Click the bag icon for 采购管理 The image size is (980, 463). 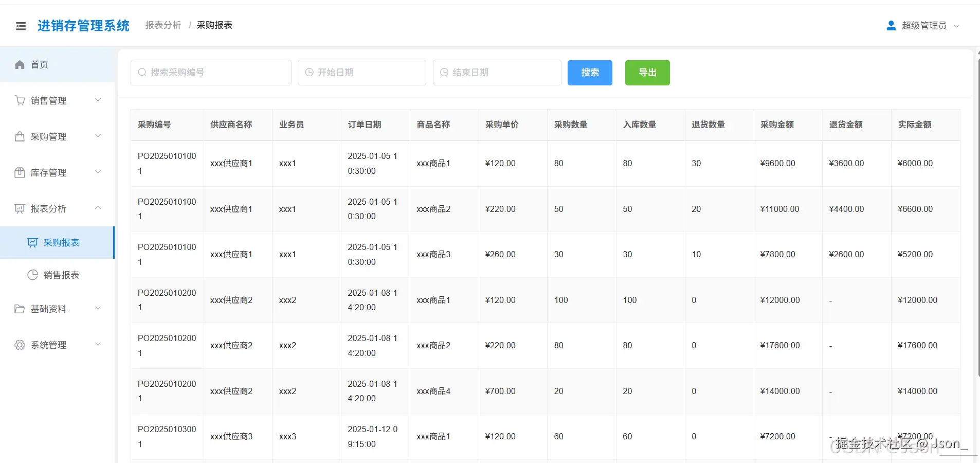point(20,136)
